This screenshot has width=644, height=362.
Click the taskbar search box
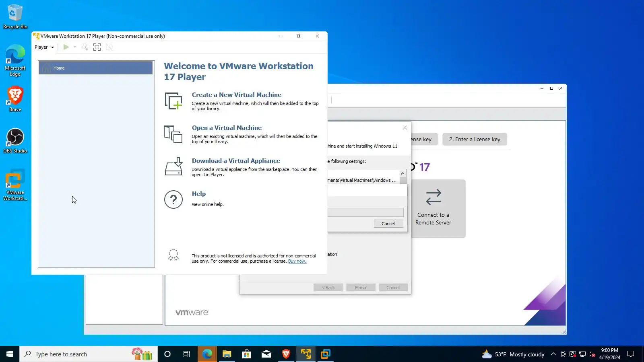pyautogui.click(x=89, y=354)
